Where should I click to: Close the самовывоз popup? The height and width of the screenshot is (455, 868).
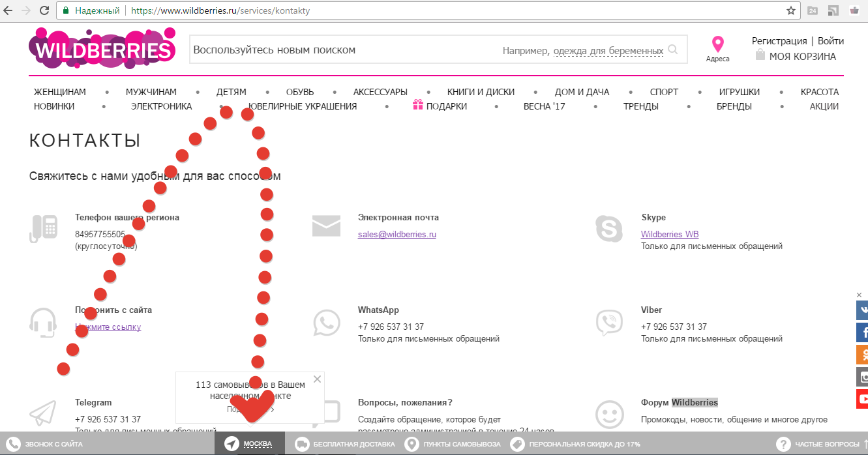coord(317,379)
